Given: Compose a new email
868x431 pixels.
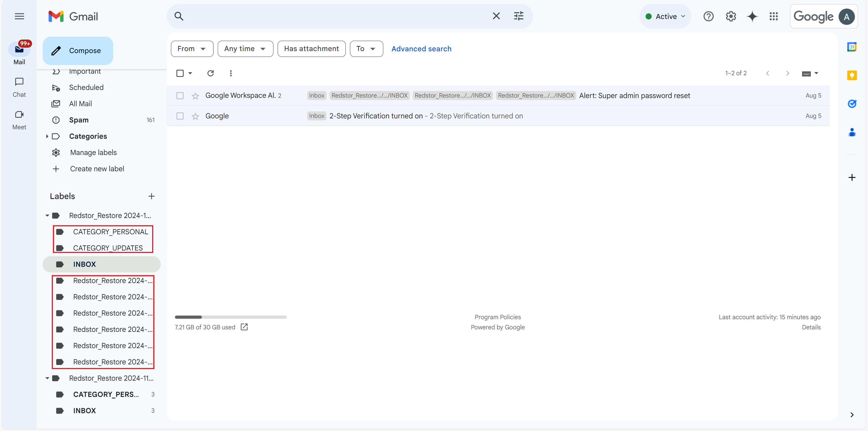Looking at the screenshot, I should (78, 51).
